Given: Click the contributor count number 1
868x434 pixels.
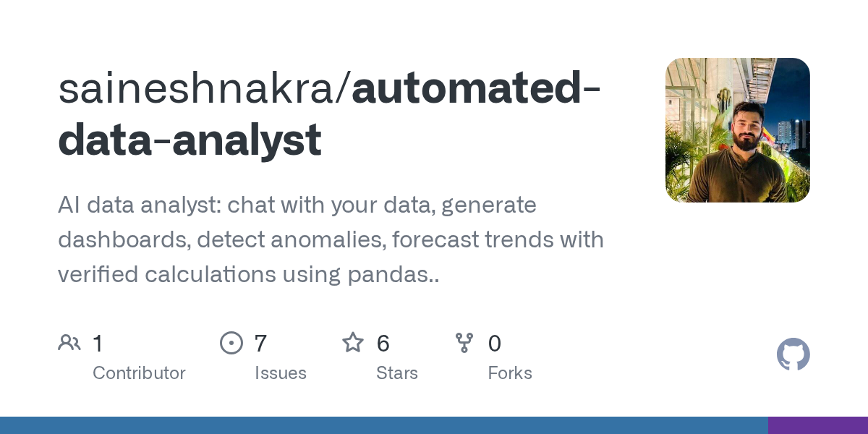Looking at the screenshot, I should pos(98,344).
